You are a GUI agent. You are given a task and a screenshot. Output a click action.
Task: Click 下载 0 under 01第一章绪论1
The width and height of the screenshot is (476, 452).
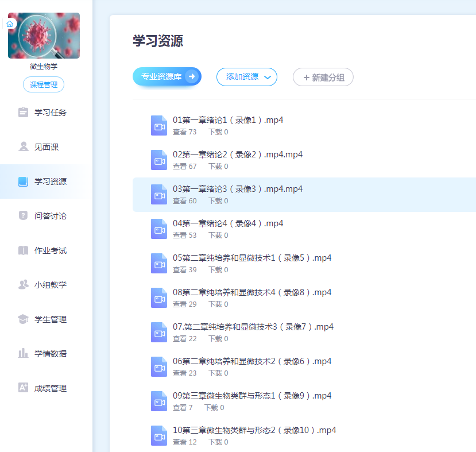tap(218, 132)
